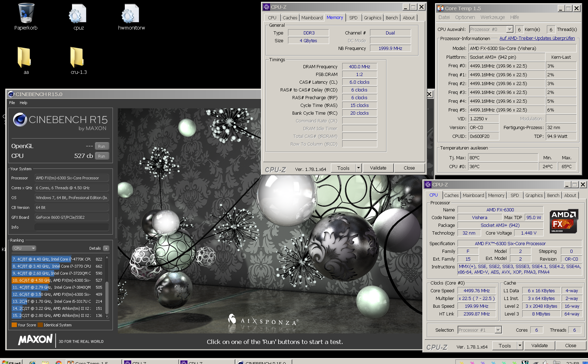The height and width of the screenshot is (364, 588).
Task: Select ranking row Intel Core i7-3840QM 505
Action: click(57, 287)
